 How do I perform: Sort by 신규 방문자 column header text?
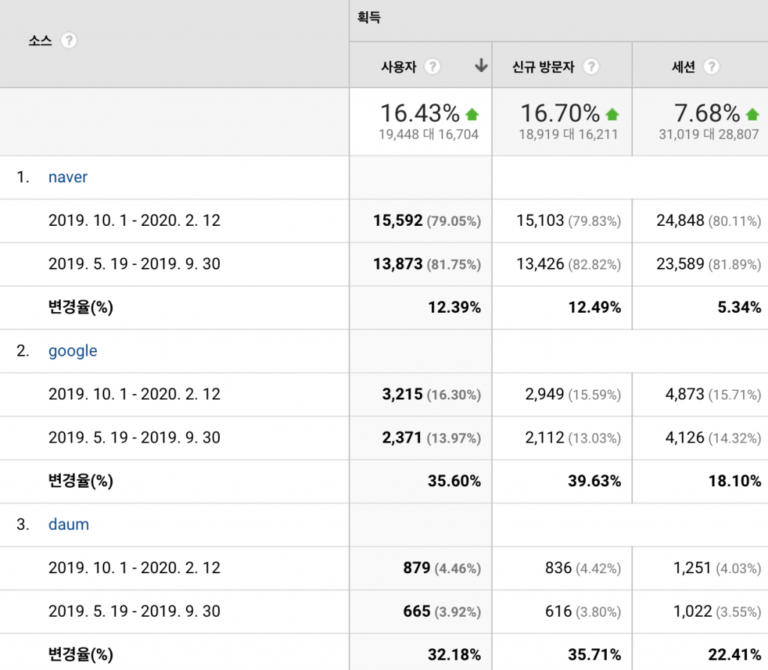(543, 67)
